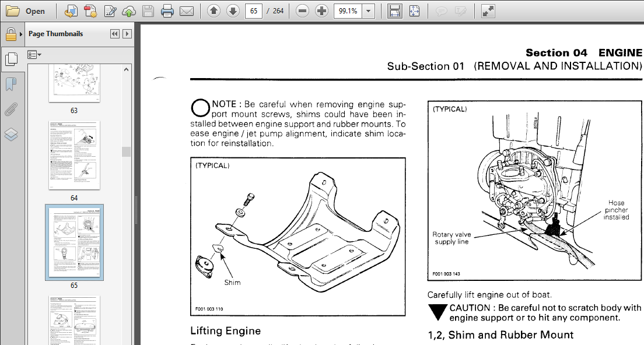The height and width of the screenshot is (345, 644).
Task: Click the sign/edit document icon
Action: pyautogui.click(x=110, y=11)
